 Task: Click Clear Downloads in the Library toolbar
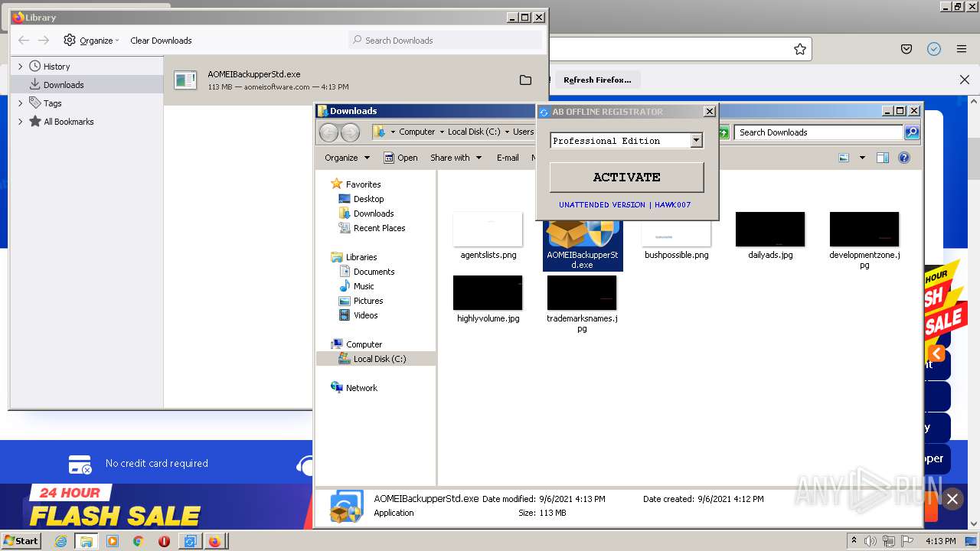[x=161, y=41]
